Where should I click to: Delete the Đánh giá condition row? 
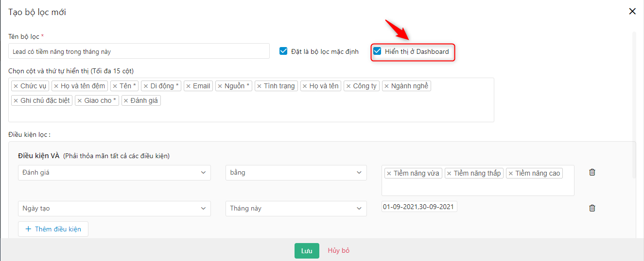pyautogui.click(x=592, y=172)
